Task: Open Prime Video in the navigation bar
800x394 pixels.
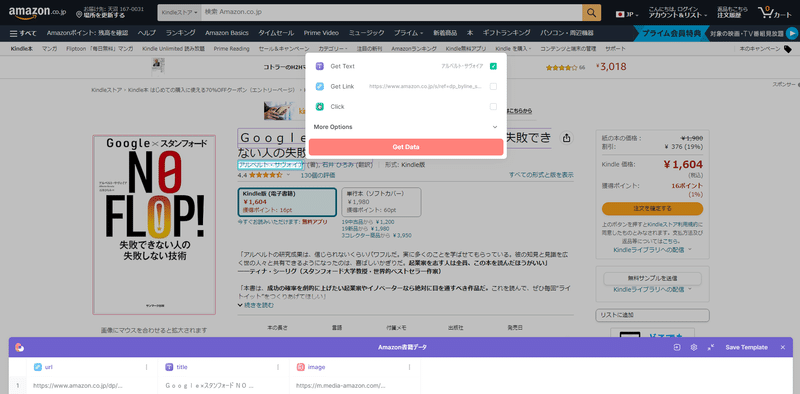Action: click(321, 33)
